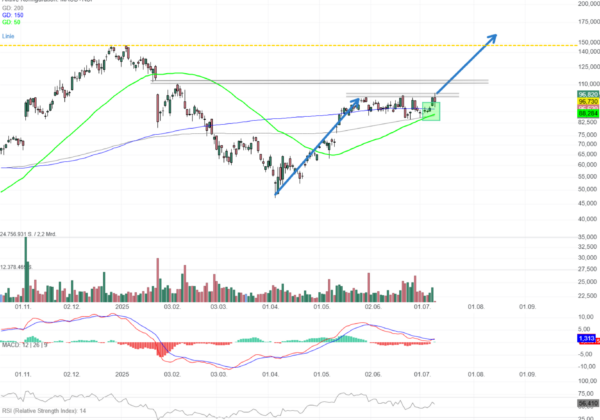Click 01.05. date under the volume bars

click(x=321, y=307)
